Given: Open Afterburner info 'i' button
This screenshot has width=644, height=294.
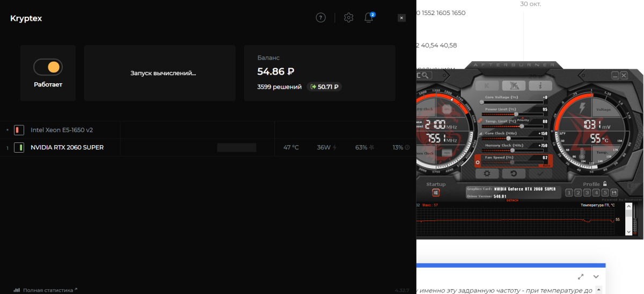Looking at the screenshot, I should (x=540, y=85).
